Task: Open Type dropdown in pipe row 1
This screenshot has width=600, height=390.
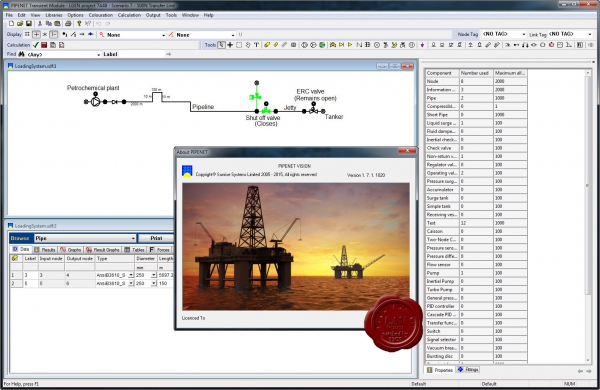Action: pyautogui.click(x=131, y=275)
